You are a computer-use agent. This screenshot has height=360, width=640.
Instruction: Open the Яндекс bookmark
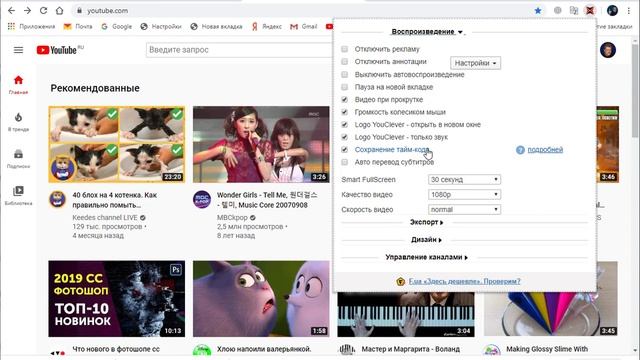click(267, 26)
